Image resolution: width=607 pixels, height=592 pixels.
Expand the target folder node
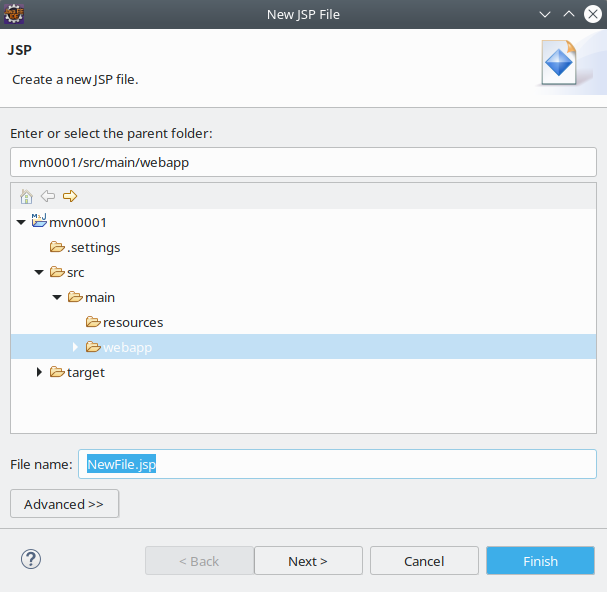(x=39, y=372)
